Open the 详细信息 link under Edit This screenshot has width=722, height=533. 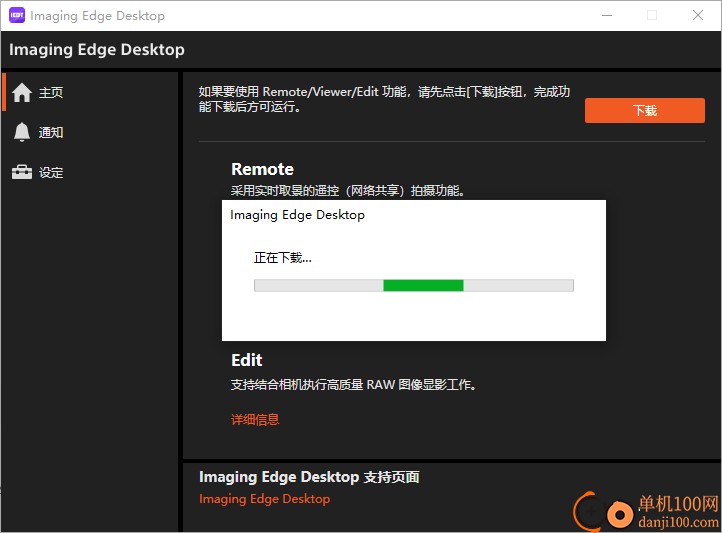coord(255,419)
